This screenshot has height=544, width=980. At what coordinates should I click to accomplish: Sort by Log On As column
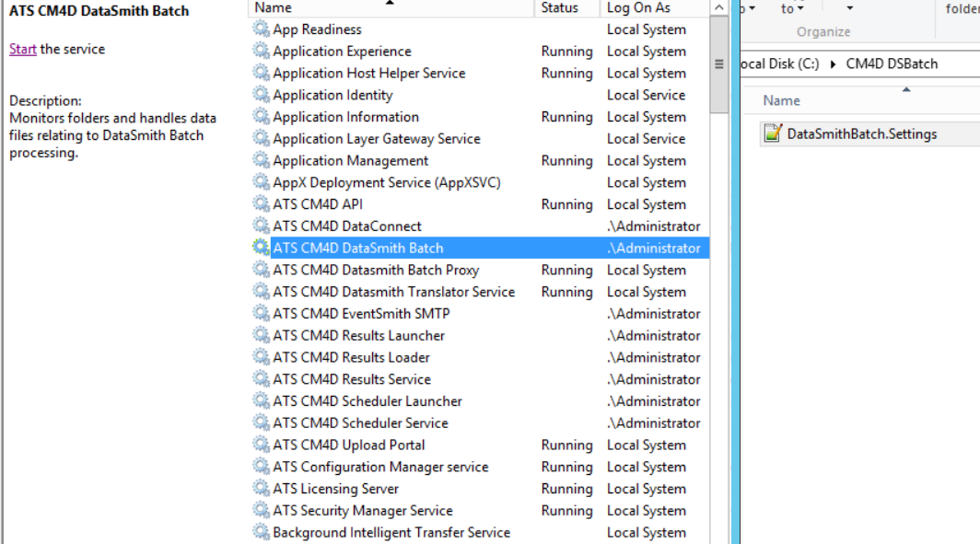pyautogui.click(x=649, y=7)
